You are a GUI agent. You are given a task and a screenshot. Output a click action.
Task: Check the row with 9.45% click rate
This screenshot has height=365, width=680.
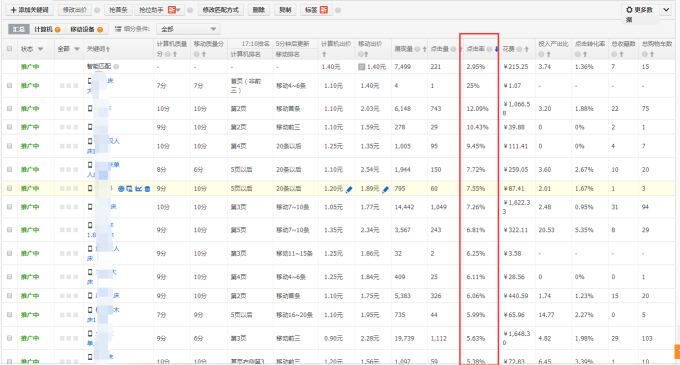(10, 146)
